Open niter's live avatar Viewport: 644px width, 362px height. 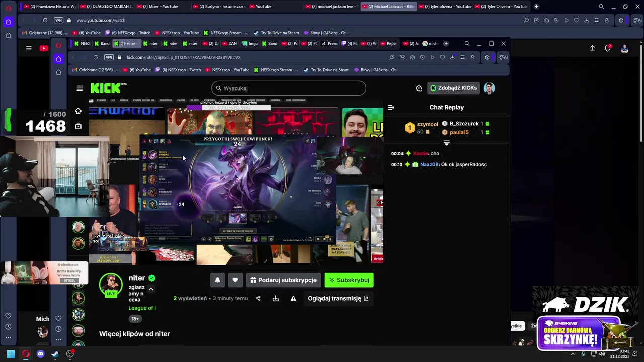point(111,285)
